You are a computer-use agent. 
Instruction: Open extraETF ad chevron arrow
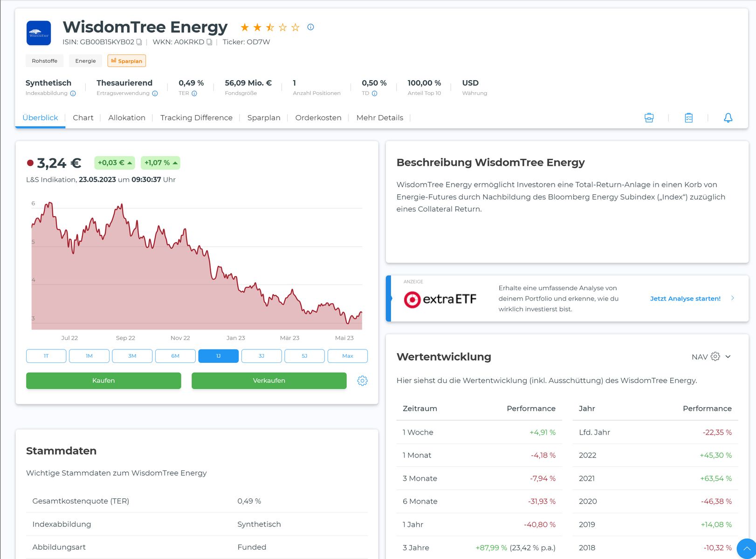click(x=733, y=298)
